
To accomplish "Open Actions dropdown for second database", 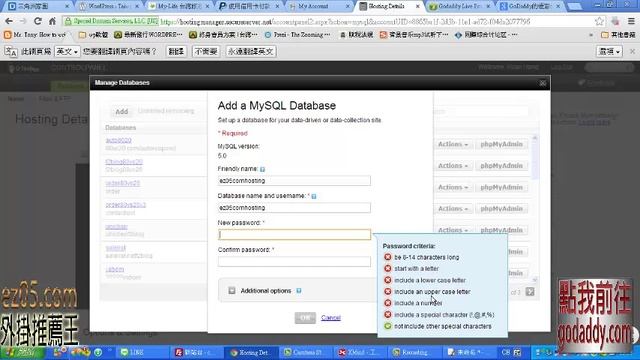I will click(453, 166).
